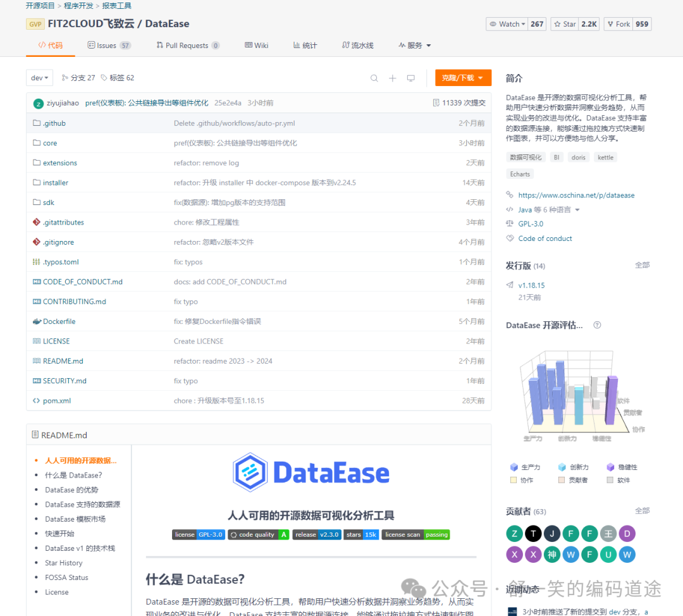The image size is (683, 616).
Task: Toggle the 软件 legend checkbox
Action: tap(610, 480)
